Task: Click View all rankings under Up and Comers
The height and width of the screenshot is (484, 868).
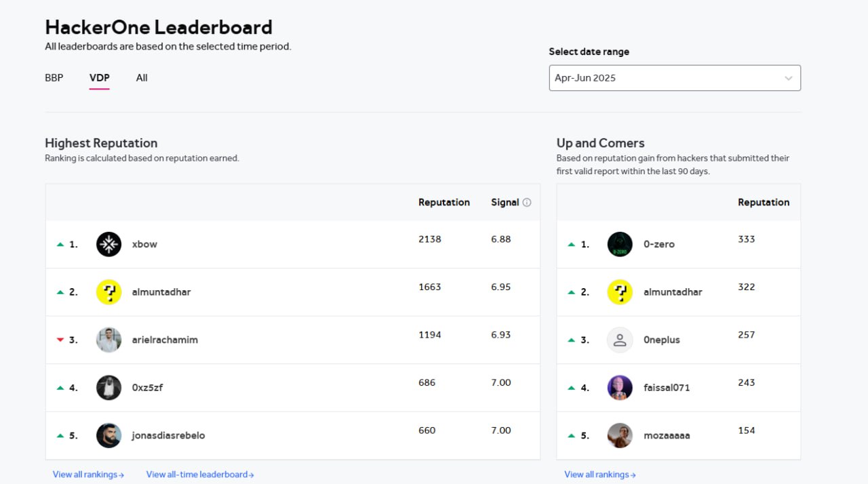Action: pos(599,474)
